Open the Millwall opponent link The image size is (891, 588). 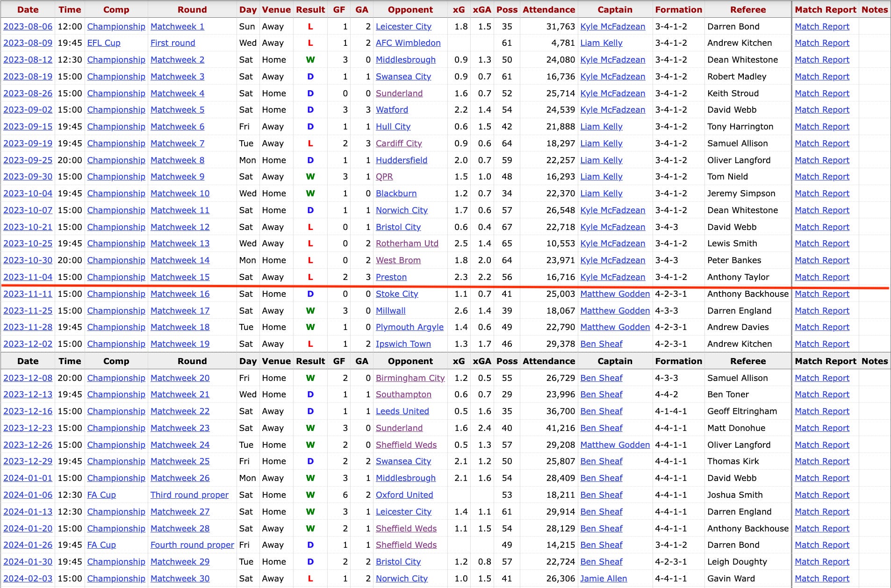pos(390,311)
